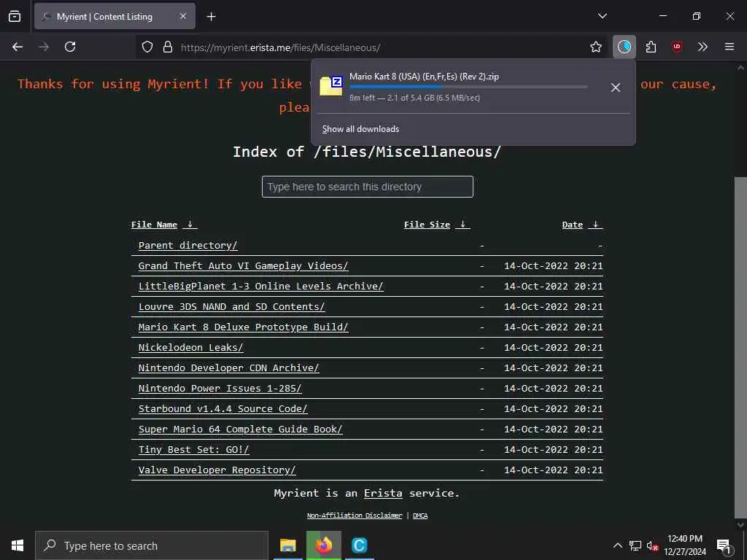Bookmark this page with the star
Screen dimensions: 747x560
(x=595, y=47)
